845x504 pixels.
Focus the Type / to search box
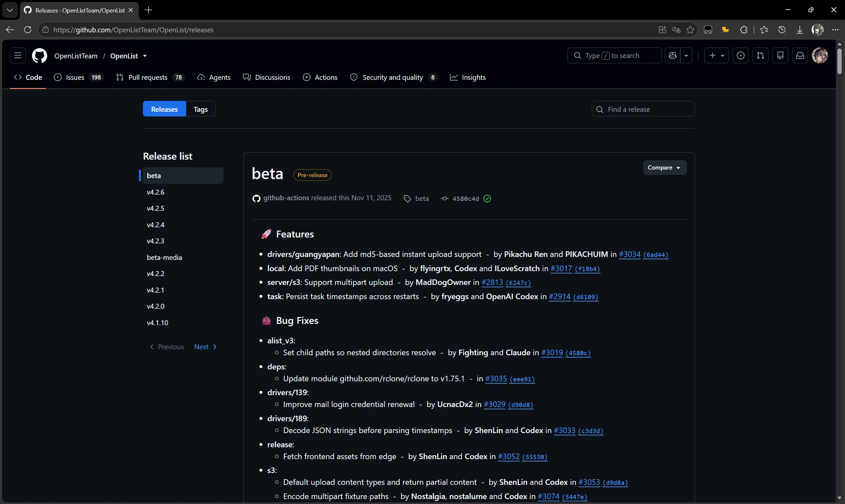tap(614, 55)
